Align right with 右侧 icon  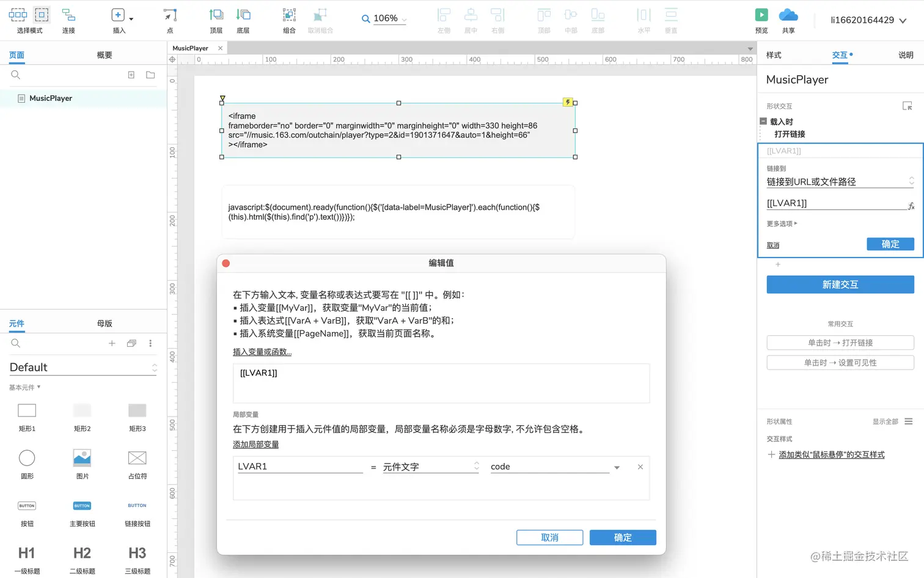(x=497, y=15)
